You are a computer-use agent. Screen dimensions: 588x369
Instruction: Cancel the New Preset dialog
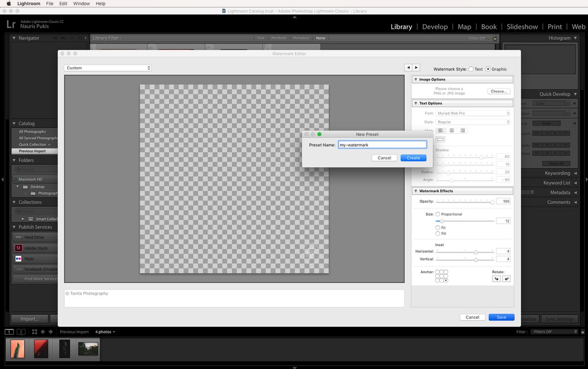(x=385, y=158)
